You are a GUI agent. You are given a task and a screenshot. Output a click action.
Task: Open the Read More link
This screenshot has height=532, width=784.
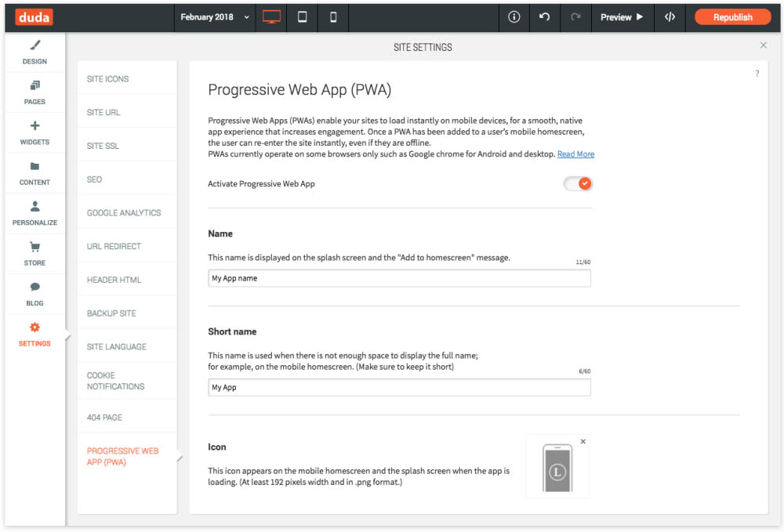click(x=575, y=154)
